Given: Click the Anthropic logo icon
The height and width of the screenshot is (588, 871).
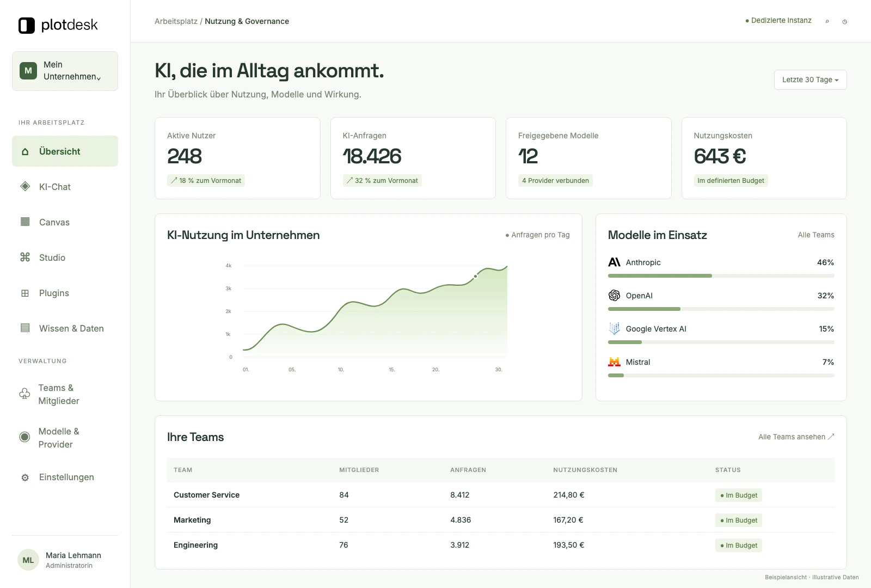Looking at the screenshot, I should [614, 262].
